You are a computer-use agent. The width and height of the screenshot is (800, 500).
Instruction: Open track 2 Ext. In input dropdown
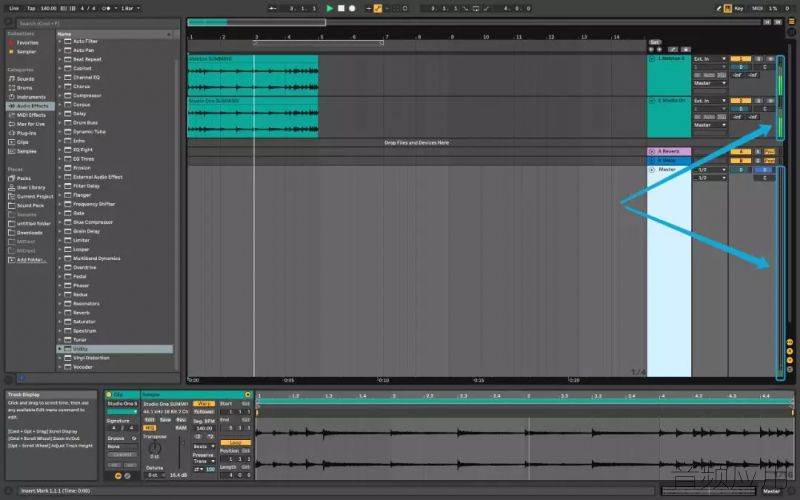709,101
